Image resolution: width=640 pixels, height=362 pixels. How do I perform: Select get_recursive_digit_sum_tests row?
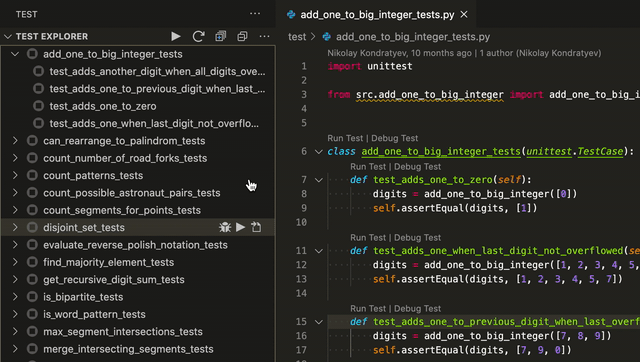click(138, 280)
